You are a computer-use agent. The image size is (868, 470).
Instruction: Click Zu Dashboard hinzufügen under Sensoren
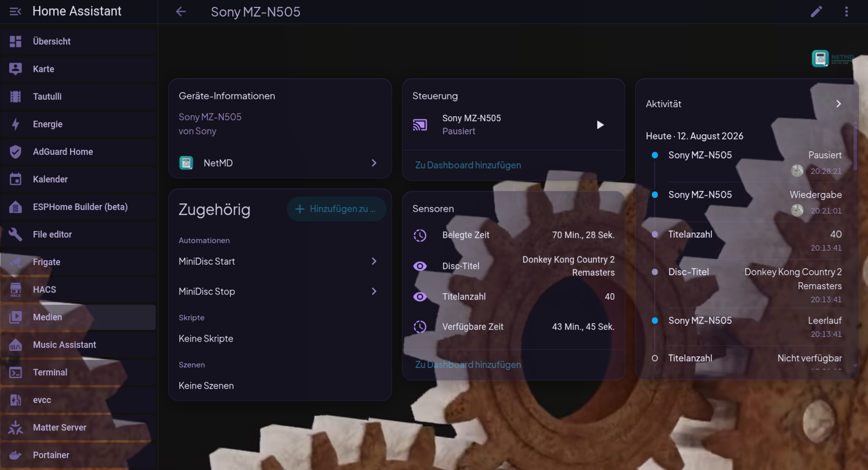pos(468,364)
